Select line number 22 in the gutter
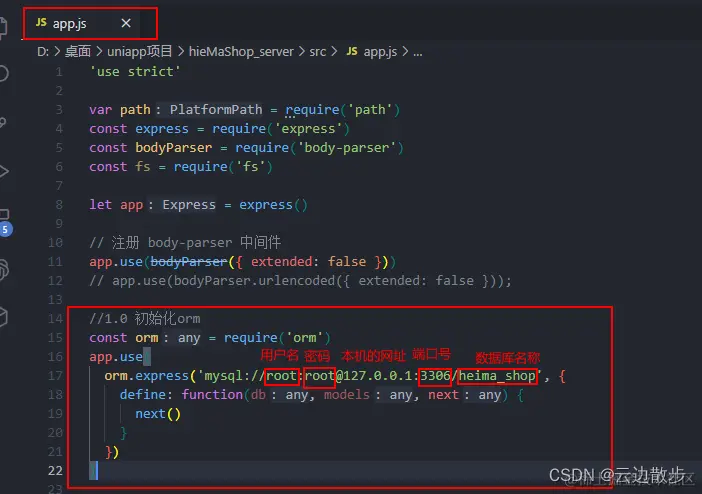Image resolution: width=702 pixels, height=494 pixels. tap(55, 470)
